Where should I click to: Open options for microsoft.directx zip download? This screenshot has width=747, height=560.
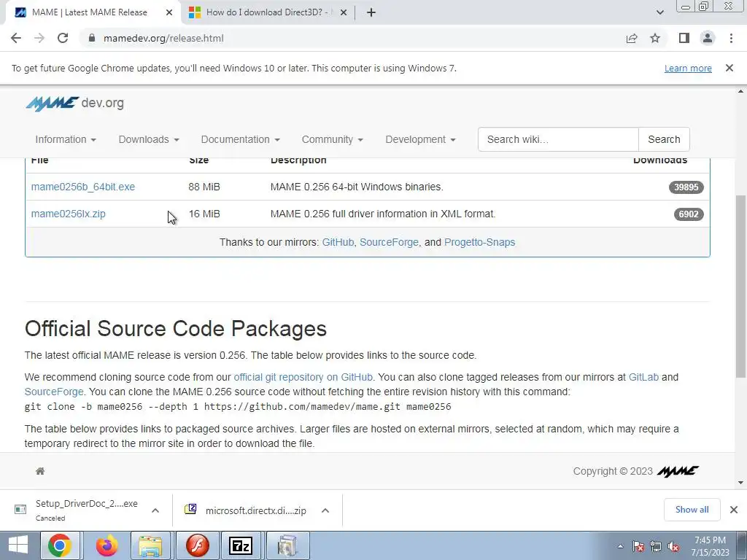(325, 510)
